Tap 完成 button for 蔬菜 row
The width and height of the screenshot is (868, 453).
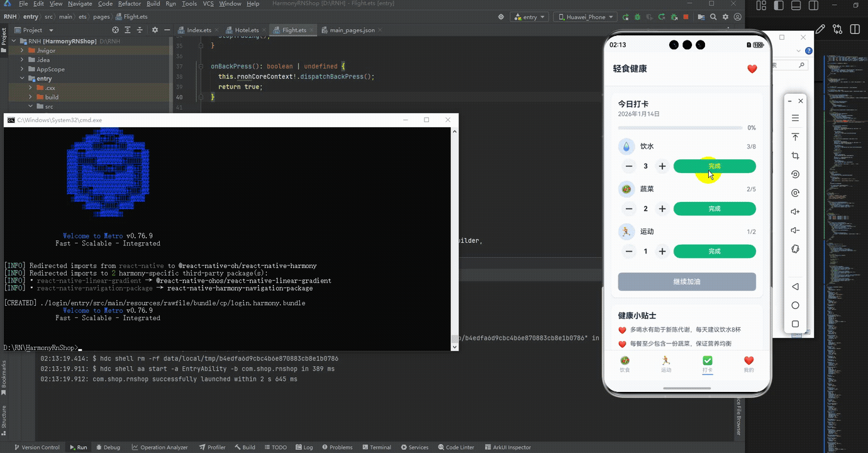[x=715, y=209]
